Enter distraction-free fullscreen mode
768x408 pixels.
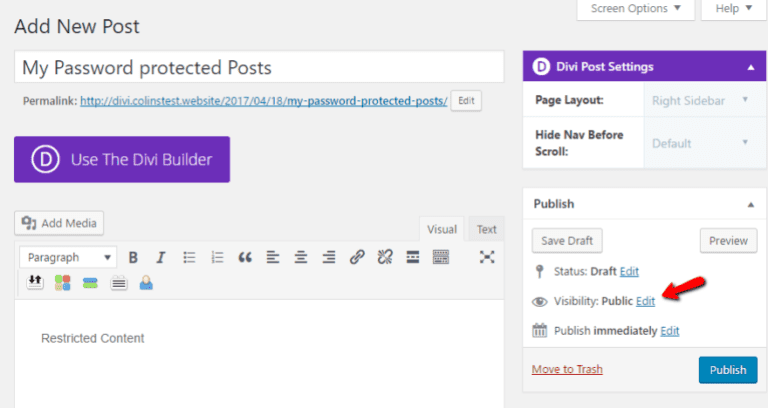[487, 257]
